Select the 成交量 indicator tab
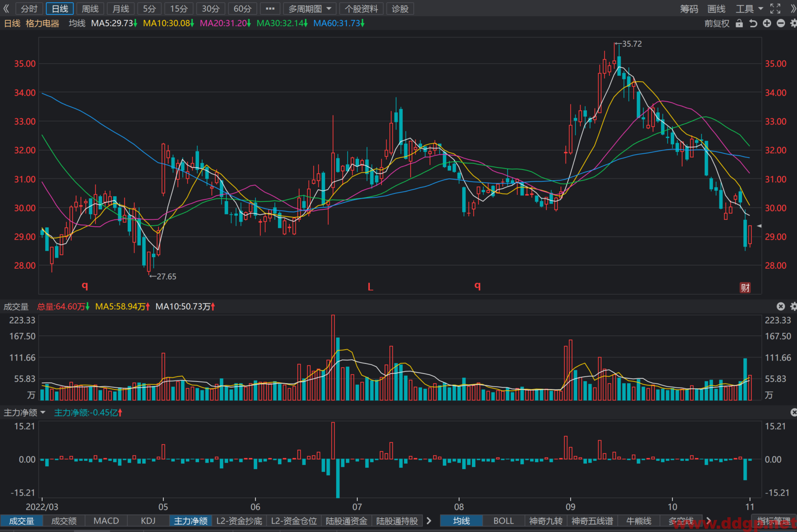The height and width of the screenshot is (532, 797). pos(22,521)
